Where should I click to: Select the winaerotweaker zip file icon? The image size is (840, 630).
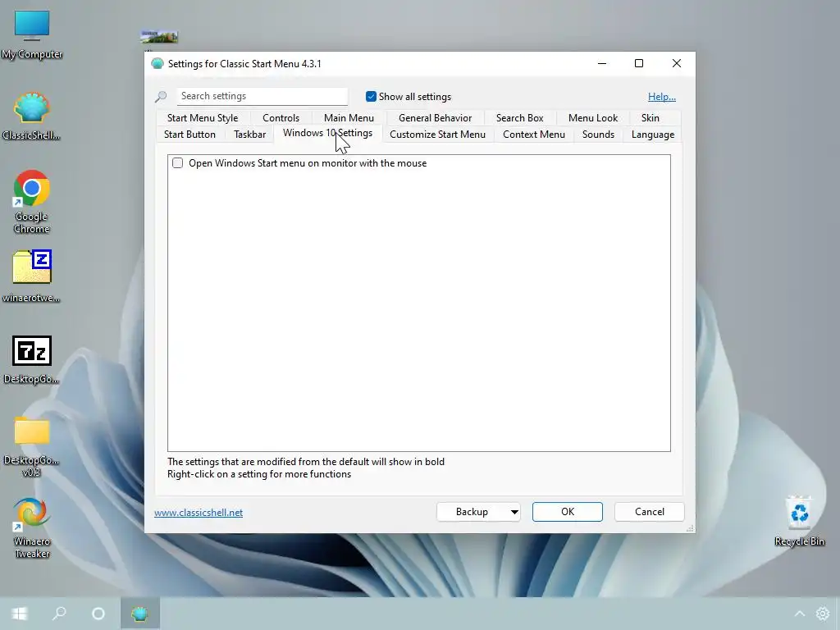(32, 276)
